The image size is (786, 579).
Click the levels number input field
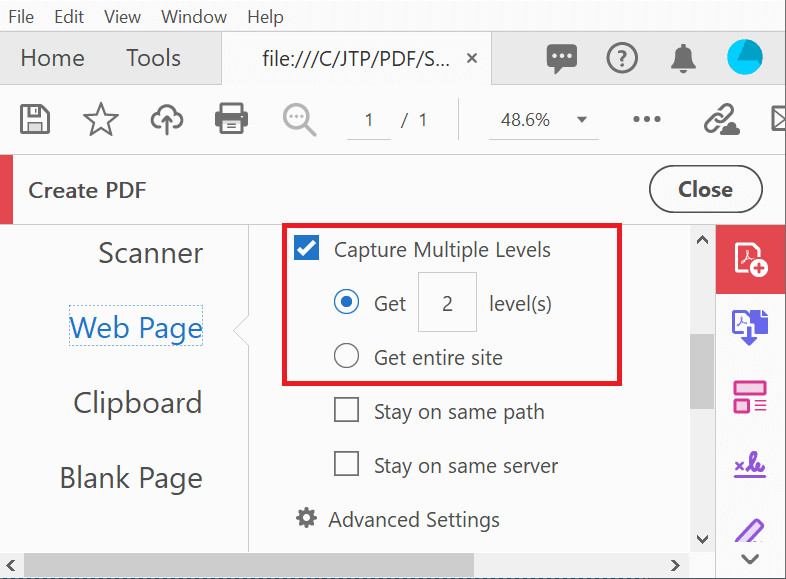coord(447,302)
